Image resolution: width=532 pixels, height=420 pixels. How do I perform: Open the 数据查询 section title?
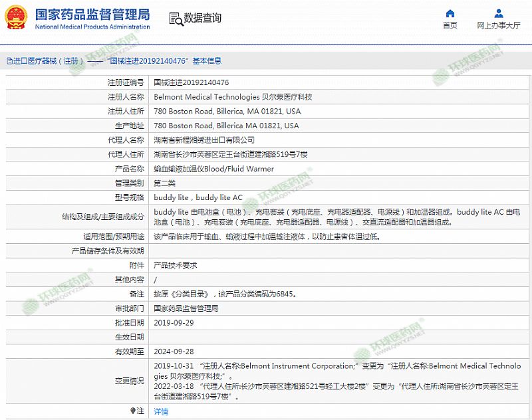click(202, 18)
